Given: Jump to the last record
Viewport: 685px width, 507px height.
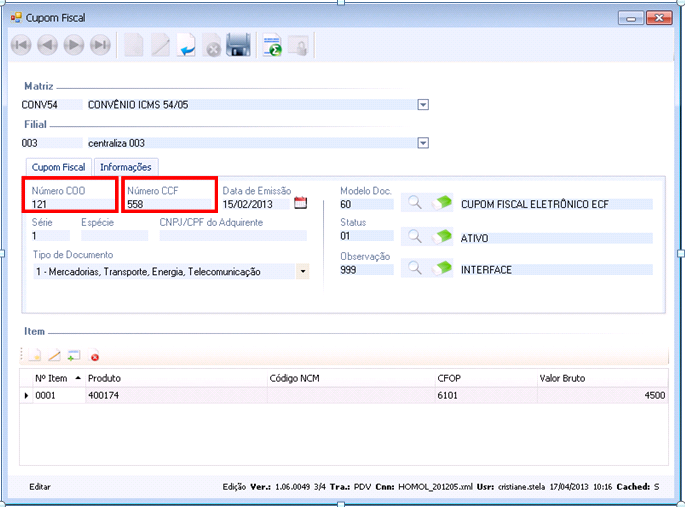Looking at the screenshot, I should tap(100, 45).
